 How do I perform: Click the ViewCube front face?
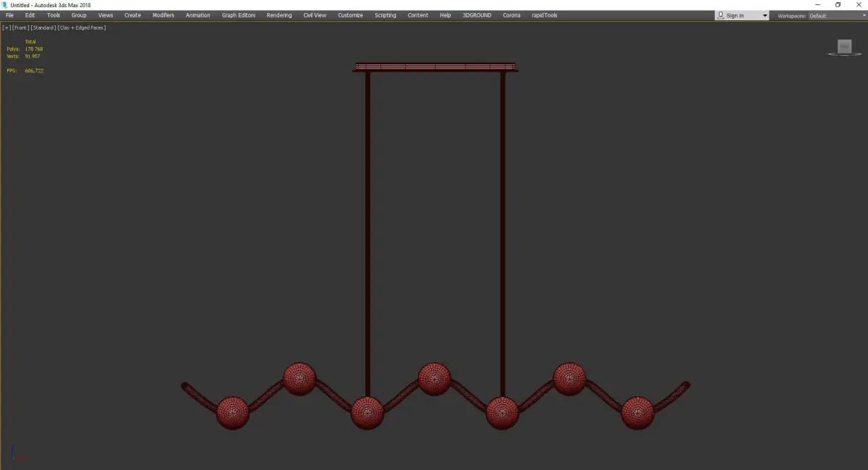tap(844, 46)
